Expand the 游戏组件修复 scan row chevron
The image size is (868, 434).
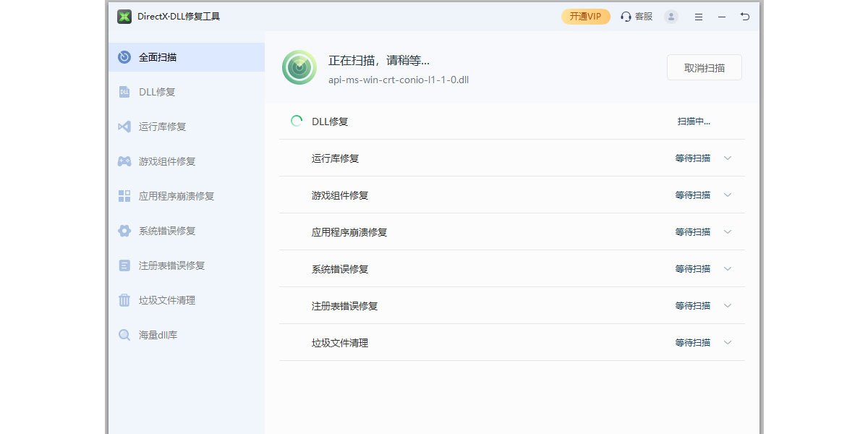(728, 195)
